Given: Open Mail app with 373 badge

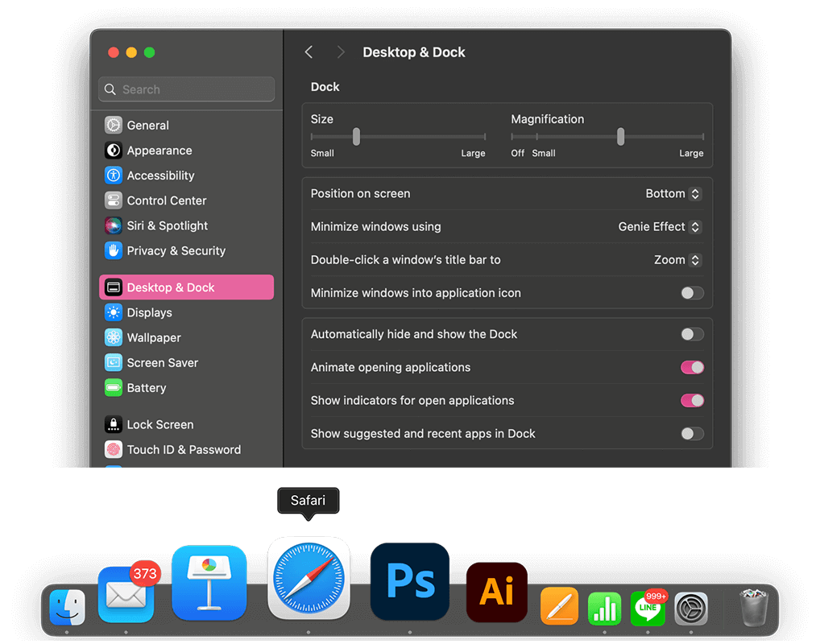Looking at the screenshot, I should 126,594.
